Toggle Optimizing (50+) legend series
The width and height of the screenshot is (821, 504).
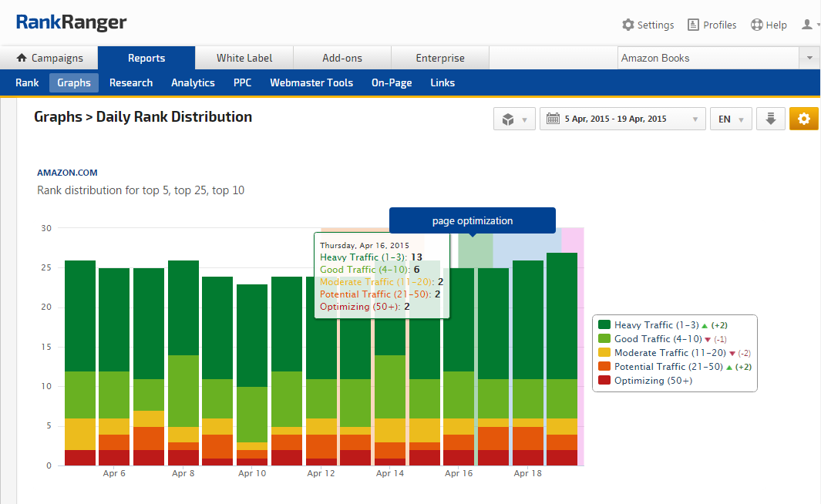tap(652, 381)
